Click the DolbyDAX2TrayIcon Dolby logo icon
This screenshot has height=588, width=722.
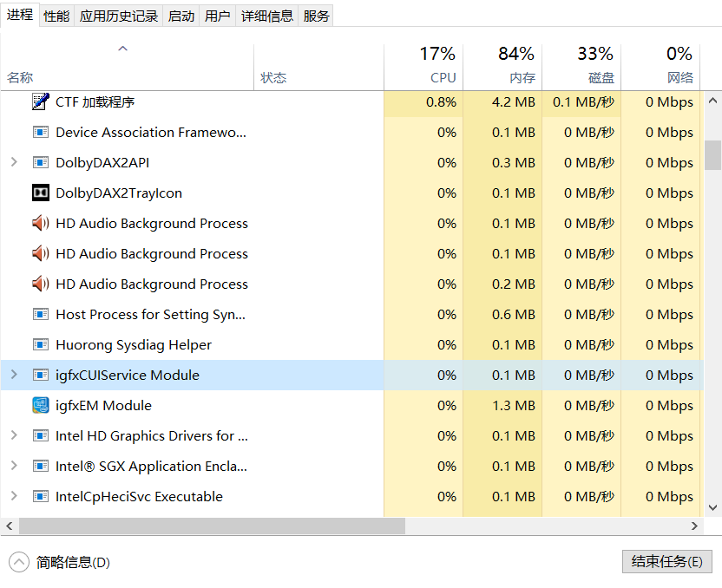pos(41,193)
